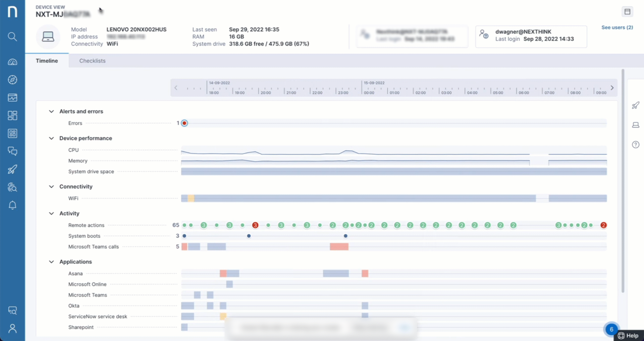Click the Help button at bottom right
Image resolution: width=644 pixels, height=341 pixels.
coord(629,336)
